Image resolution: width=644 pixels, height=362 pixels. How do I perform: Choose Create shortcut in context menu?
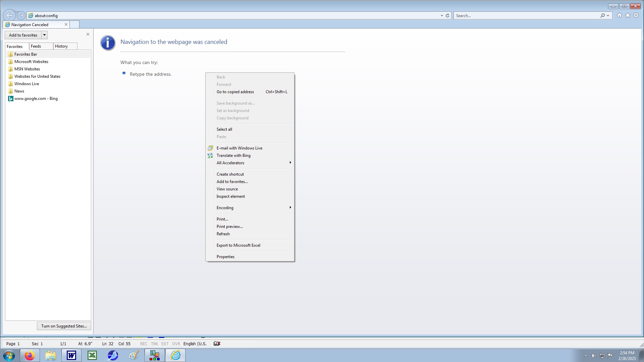250,174
